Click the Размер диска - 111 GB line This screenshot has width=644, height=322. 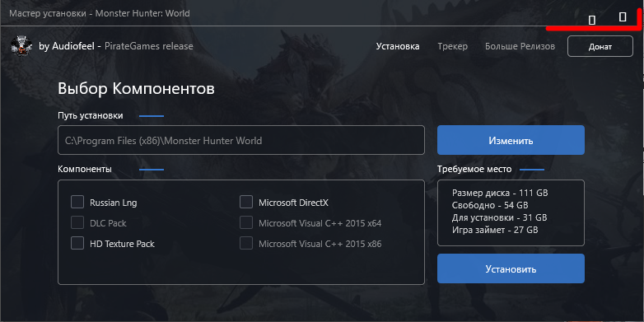500,193
